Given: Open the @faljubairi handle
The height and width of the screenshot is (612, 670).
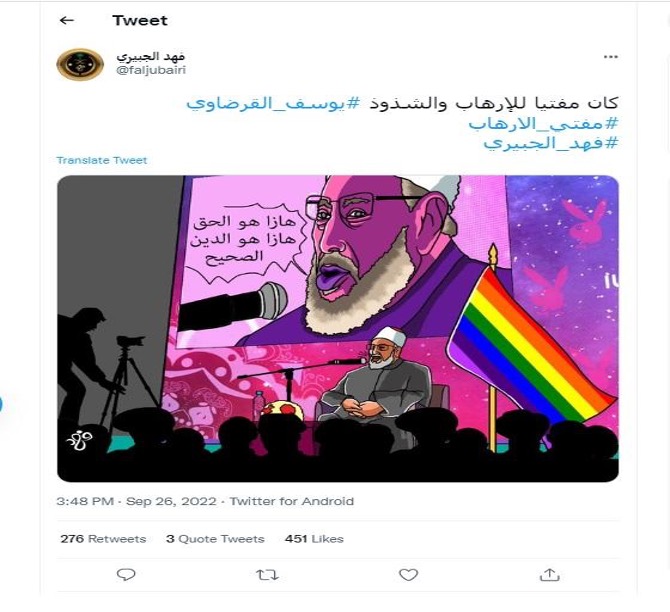Looking at the screenshot, I should 151,70.
